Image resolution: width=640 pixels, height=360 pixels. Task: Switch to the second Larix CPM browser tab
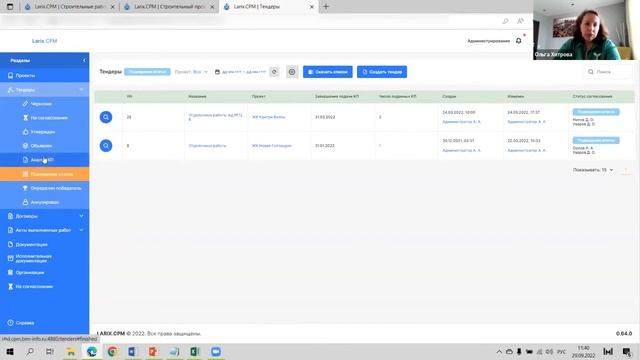coord(169,7)
